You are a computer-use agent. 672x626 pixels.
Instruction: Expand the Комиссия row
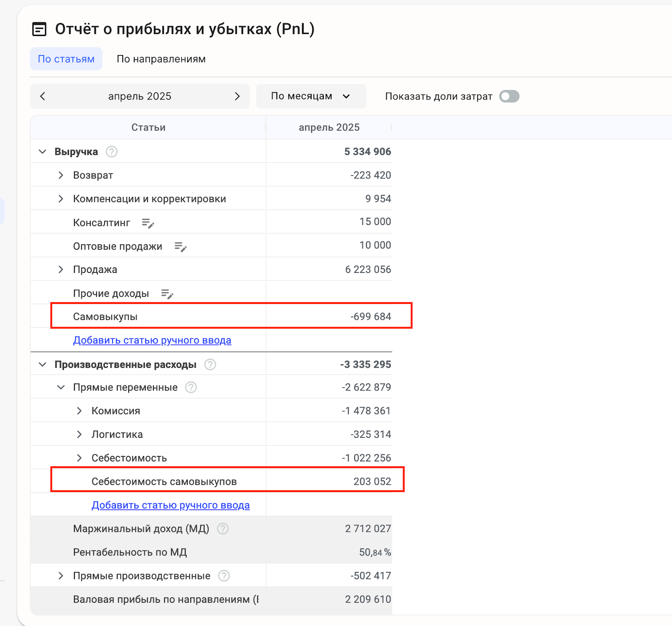click(x=79, y=411)
